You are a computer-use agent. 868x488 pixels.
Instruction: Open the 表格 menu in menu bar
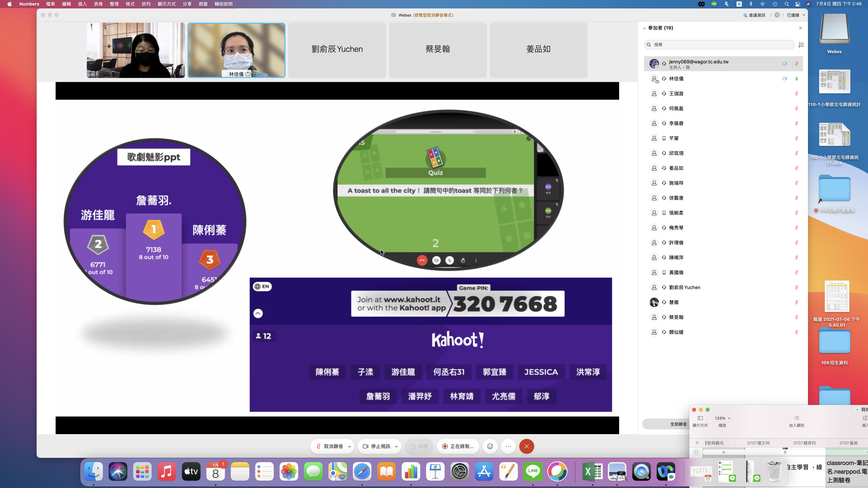[98, 4]
